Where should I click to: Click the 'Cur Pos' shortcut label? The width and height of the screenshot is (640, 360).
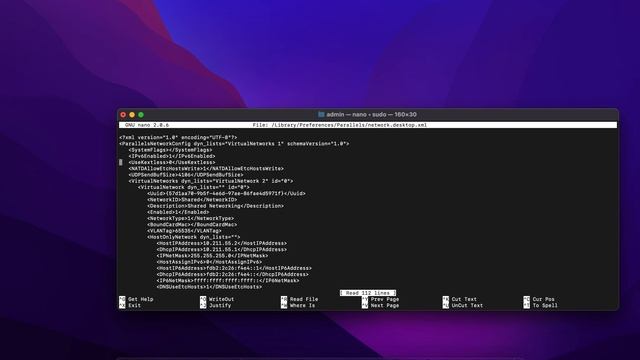(x=543, y=299)
